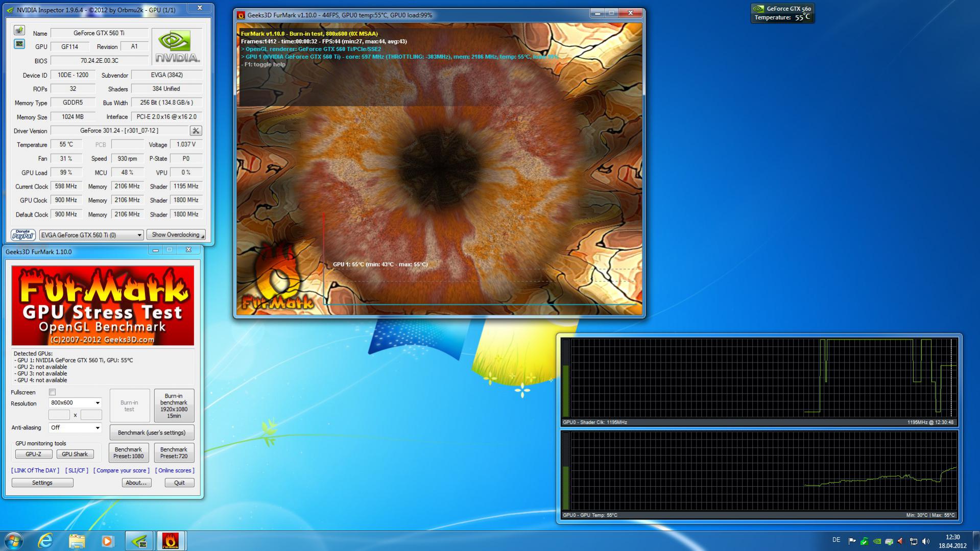Screen dimensions: 980x551
Task: Click the Show Desktop button on taskbar
Action: 976,541
